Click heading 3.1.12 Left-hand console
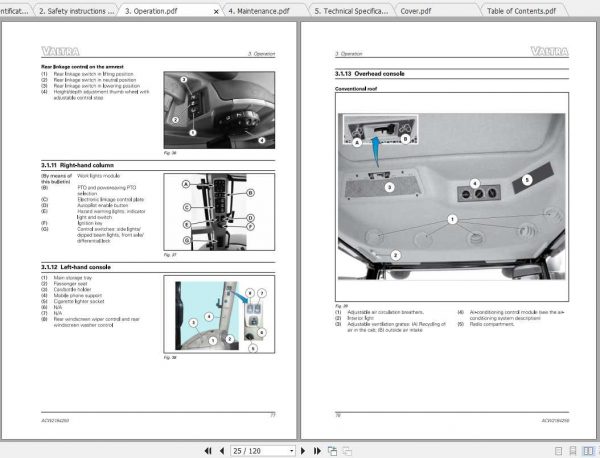Viewport: 600px width, 458px height. (x=76, y=267)
